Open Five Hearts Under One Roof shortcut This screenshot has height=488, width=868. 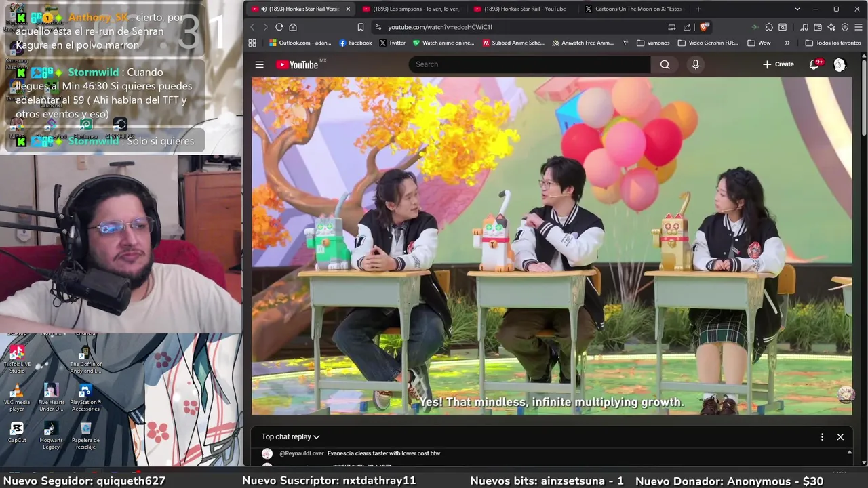51,397
